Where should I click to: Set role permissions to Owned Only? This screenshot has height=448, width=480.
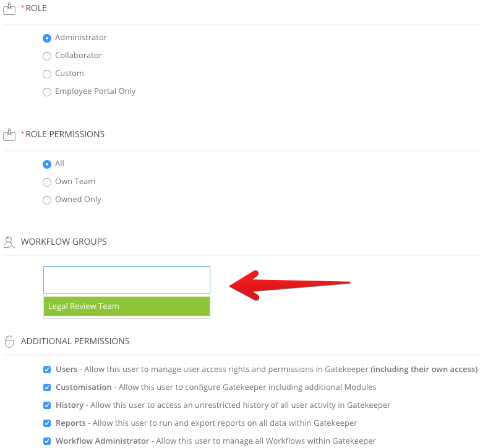point(47,200)
